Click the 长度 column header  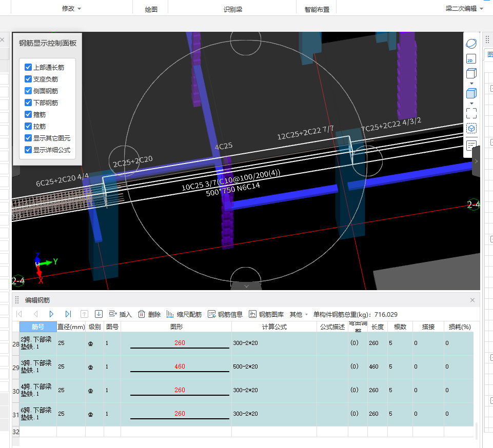coord(377,327)
